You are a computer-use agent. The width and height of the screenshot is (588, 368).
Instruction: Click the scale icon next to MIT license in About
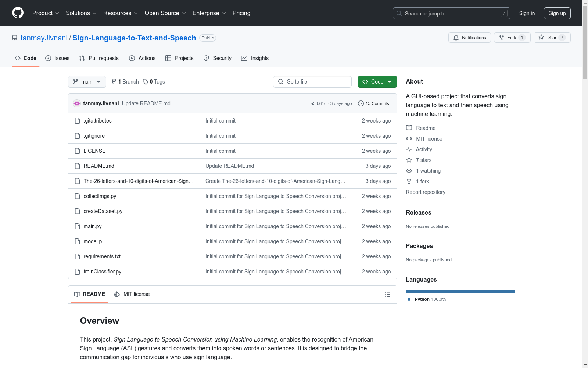coord(409,139)
